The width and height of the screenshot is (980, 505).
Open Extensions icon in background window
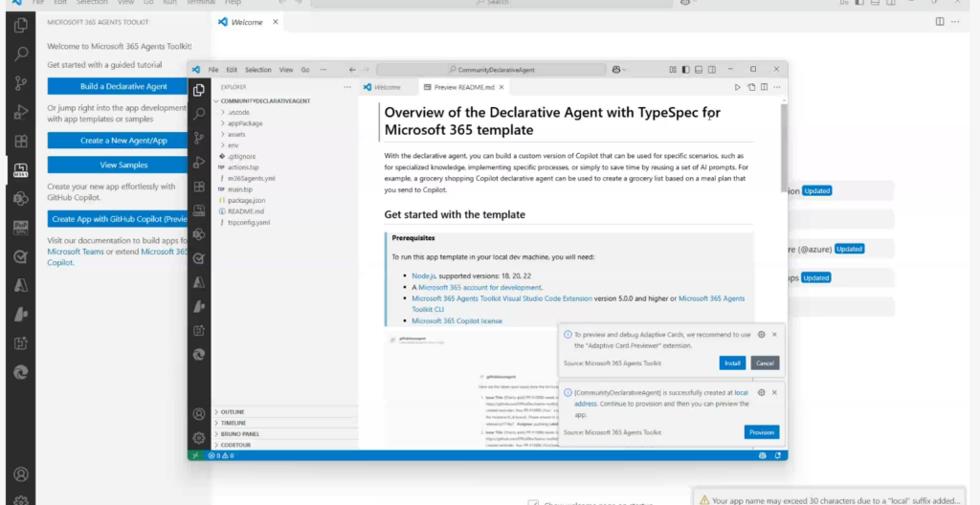21,141
